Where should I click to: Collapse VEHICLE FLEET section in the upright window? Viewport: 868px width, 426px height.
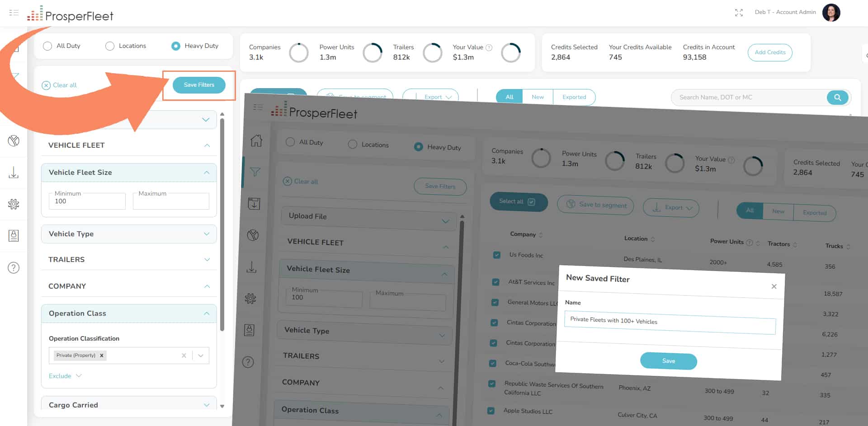(207, 145)
